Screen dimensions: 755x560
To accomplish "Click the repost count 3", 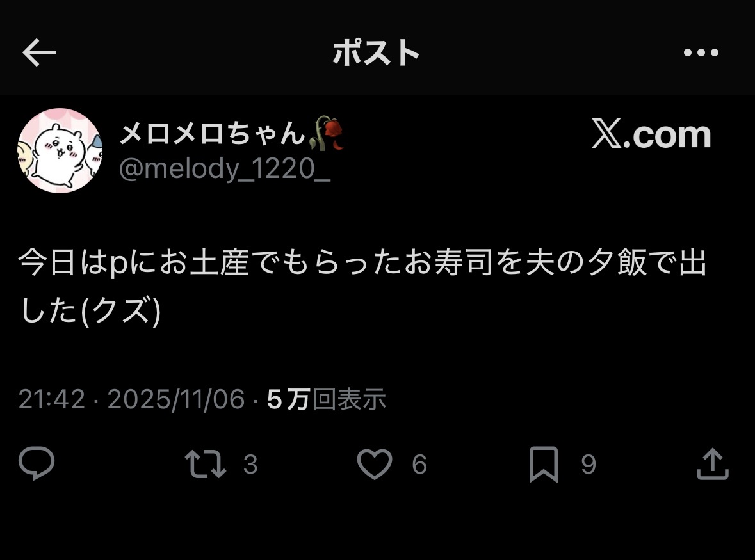I will (250, 464).
